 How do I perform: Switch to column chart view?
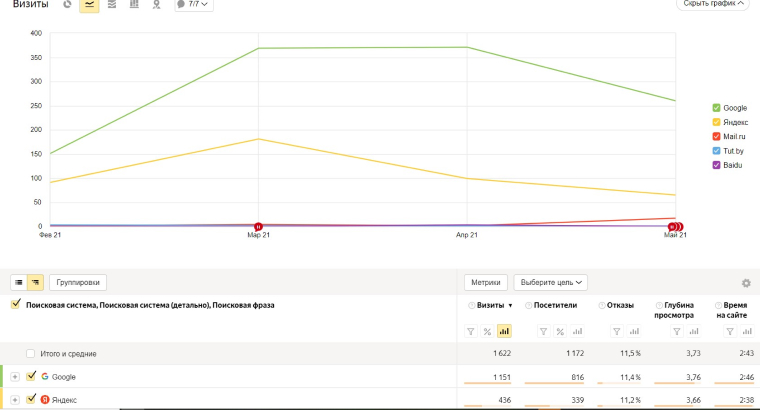(133, 5)
